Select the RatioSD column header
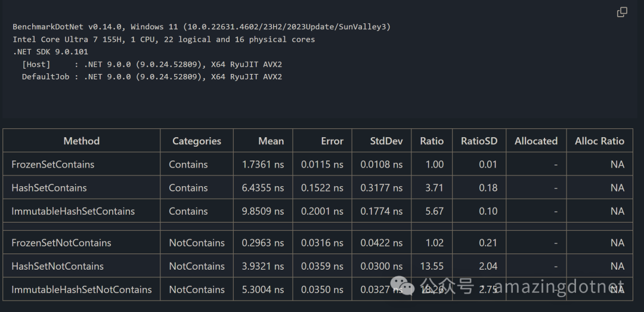The height and width of the screenshot is (312, 644). tap(479, 141)
